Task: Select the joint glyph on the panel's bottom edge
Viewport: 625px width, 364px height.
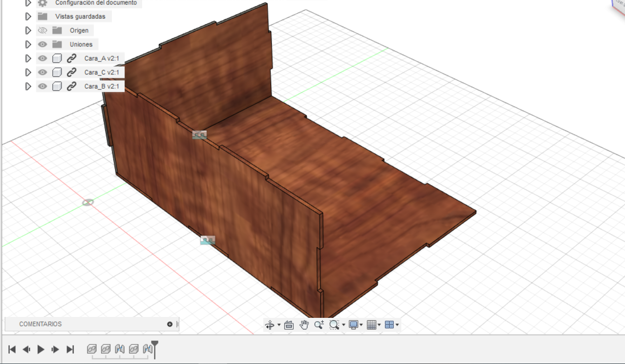Action: click(208, 240)
